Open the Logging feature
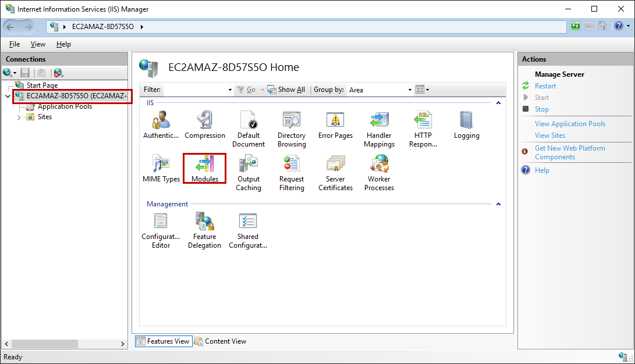635x364 pixels. pyautogui.click(x=467, y=125)
